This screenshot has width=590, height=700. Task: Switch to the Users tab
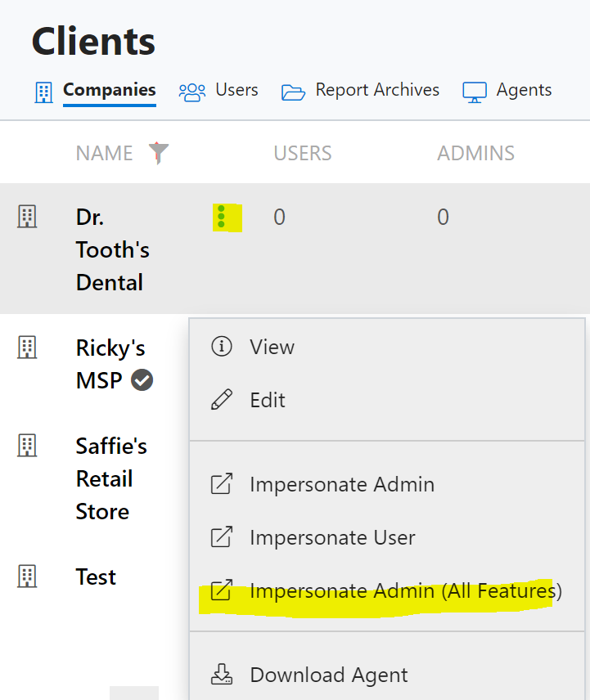tap(236, 90)
